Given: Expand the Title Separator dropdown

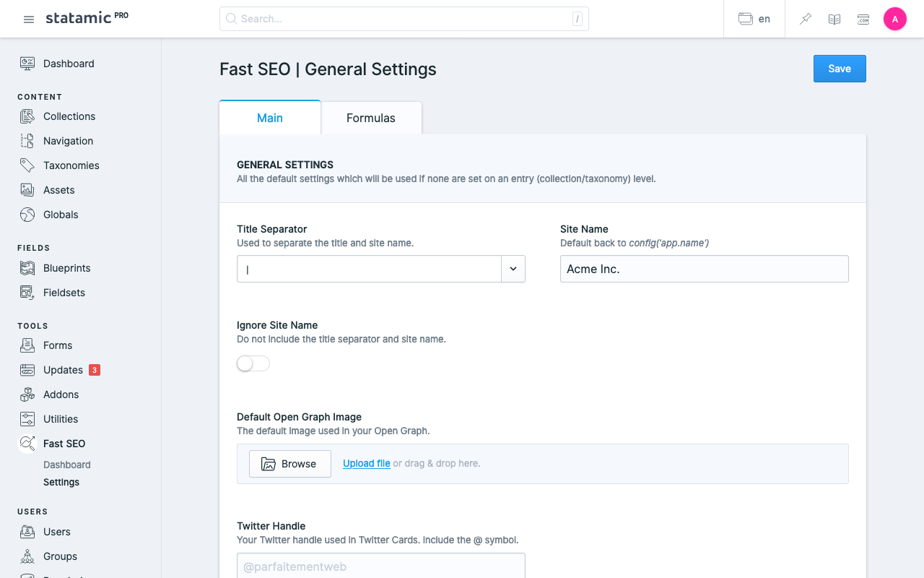Looking at the screenshot, I should point(513,269).
